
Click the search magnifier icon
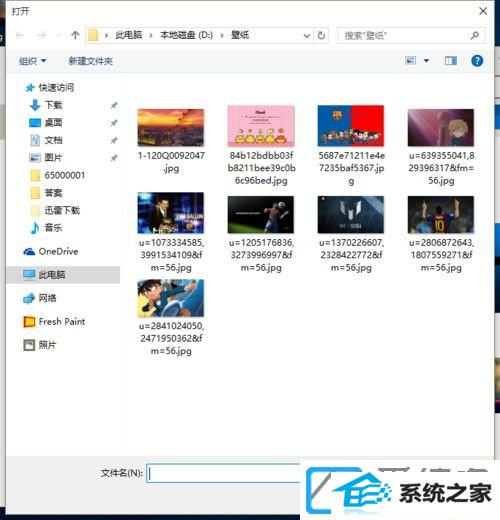coord(474,35)
